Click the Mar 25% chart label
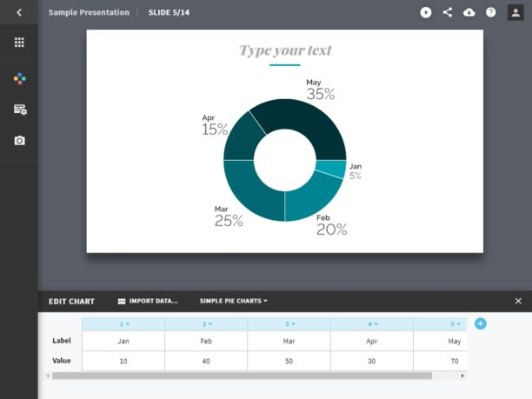This screenshot has height=399, width=532. pos(229,216)
